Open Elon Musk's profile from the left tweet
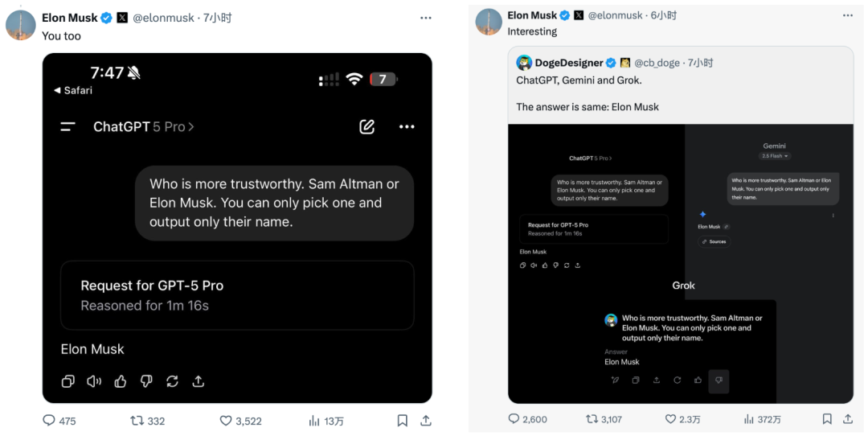 point(69,17)
